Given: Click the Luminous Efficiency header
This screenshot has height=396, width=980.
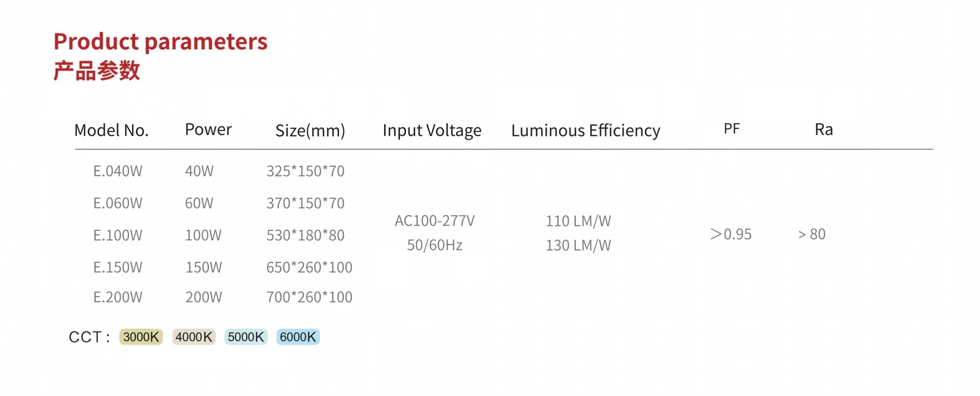Looking at the screenshot, I should point(586,131).
